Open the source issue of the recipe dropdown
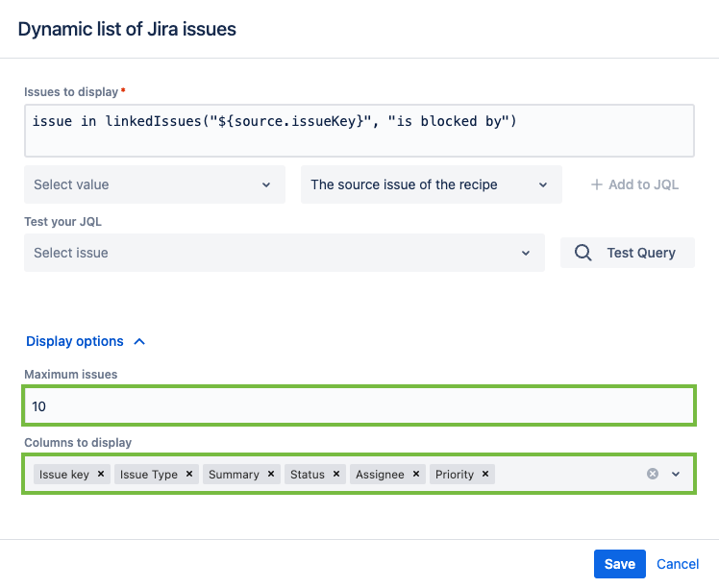This screenshot has height=588, width=719. pyautogui.click(x=431, y=184)
